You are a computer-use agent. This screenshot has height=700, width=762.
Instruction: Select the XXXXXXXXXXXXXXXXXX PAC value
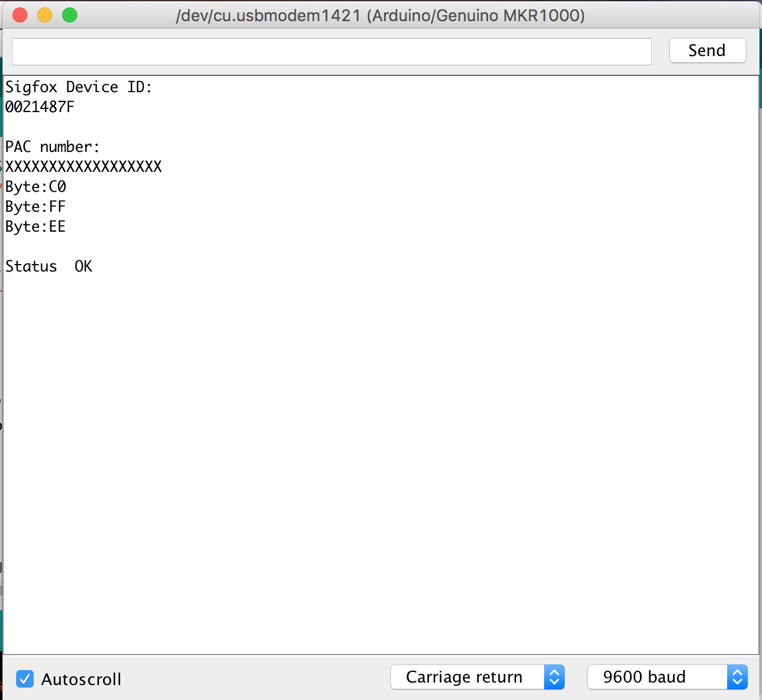click(x=83, y=167)
